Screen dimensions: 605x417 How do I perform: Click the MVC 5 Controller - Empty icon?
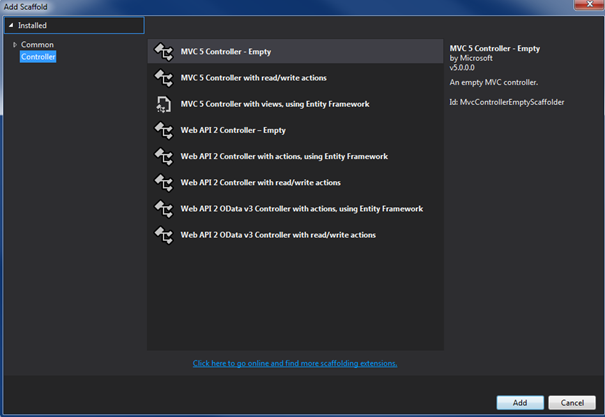click(x=163, y=52)
